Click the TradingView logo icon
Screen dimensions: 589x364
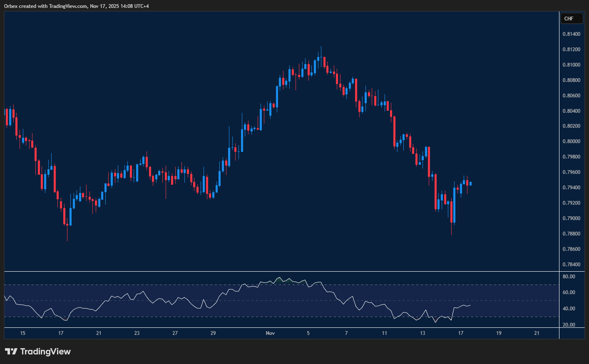coord(11,352)
